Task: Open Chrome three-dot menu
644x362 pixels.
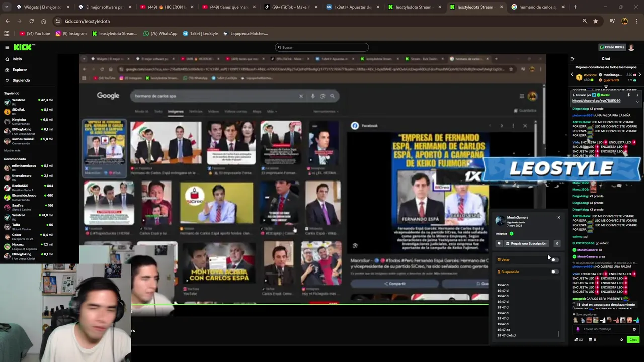Action: tap(636, 21)
